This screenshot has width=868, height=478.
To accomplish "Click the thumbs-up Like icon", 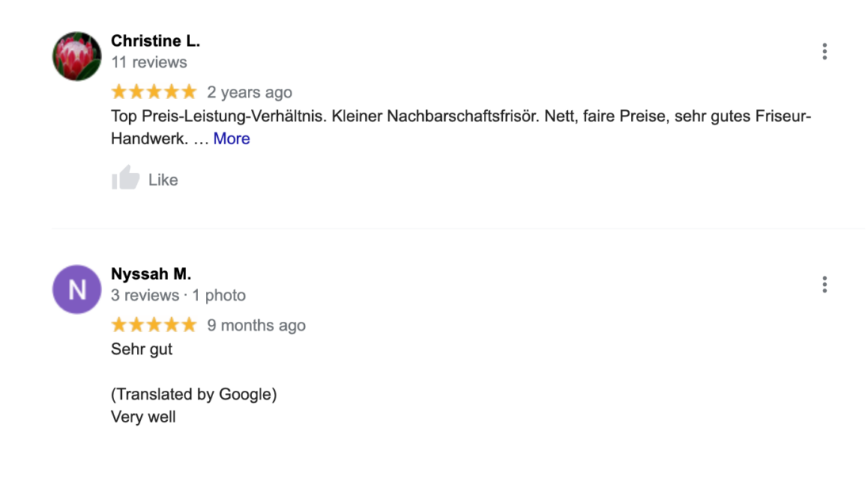I will tap(126, 178).
